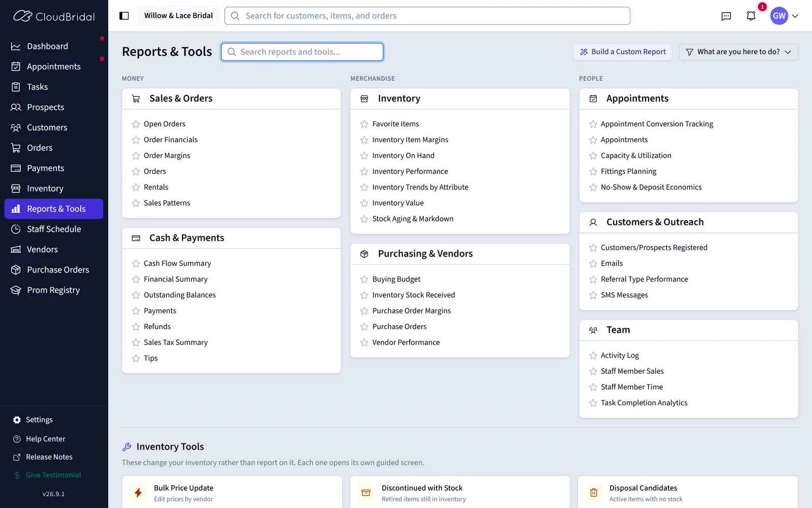Viewport: 812px width, 508px height.
Task: Click the Settings gear icon
Action: [x=17, y=420]
